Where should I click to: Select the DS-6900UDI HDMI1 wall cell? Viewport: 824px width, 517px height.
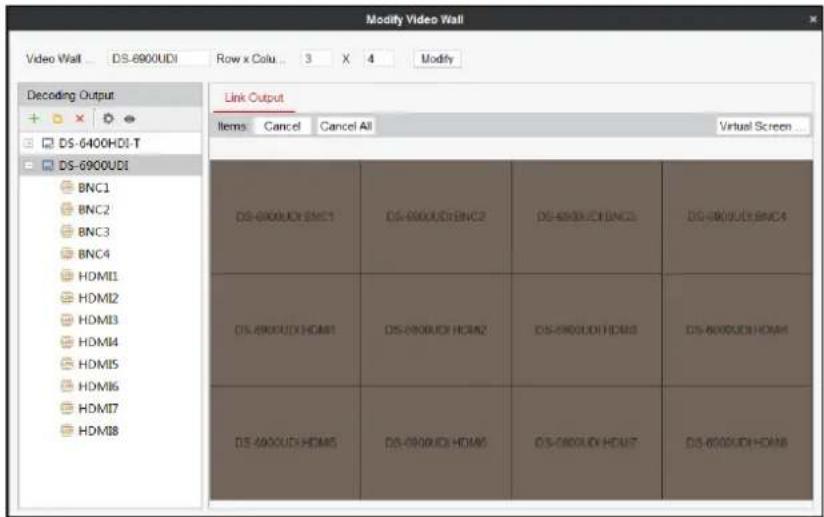[285, 330]
